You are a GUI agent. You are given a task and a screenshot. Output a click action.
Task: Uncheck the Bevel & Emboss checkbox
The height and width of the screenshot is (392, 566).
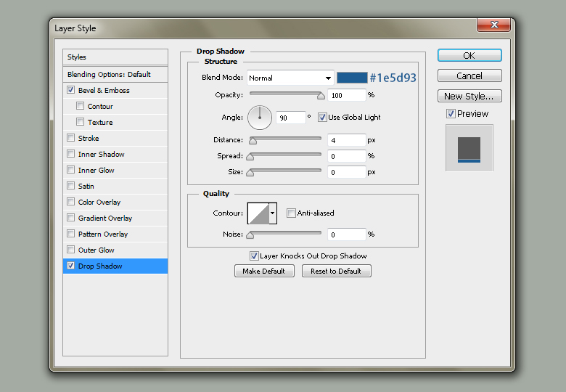70,90
